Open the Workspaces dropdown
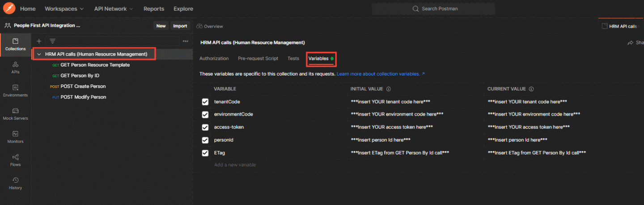This screenshot has width=644, height=205. coord(64,8)
